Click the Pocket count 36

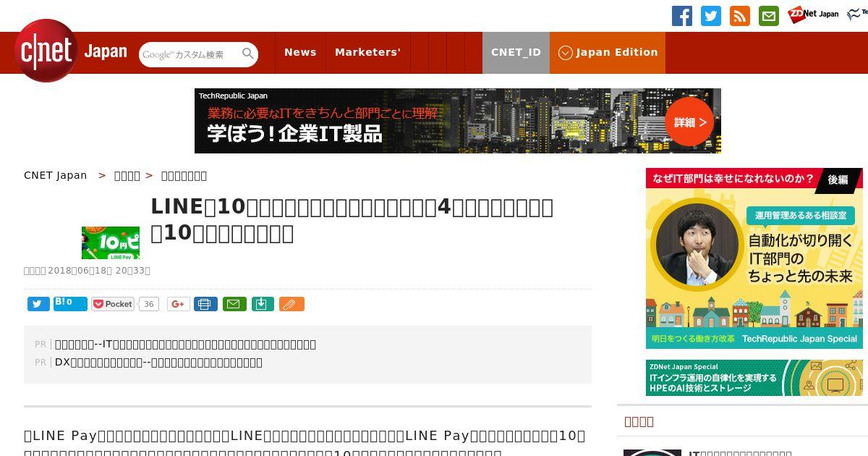point(148,304)
